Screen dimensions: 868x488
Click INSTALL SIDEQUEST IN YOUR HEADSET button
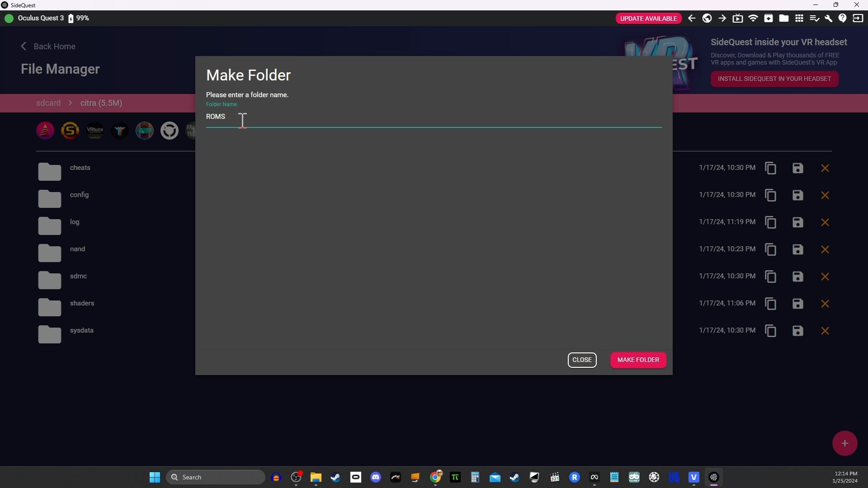coord(774,79)
